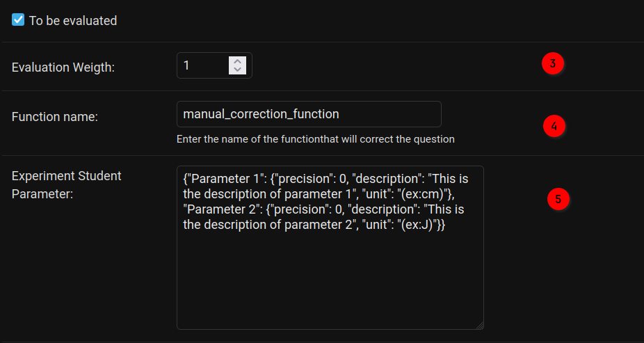The height and width of the screenshot is (343, 644).
Task: Click the red circle marker numbered 4
Action: (554, 126)
